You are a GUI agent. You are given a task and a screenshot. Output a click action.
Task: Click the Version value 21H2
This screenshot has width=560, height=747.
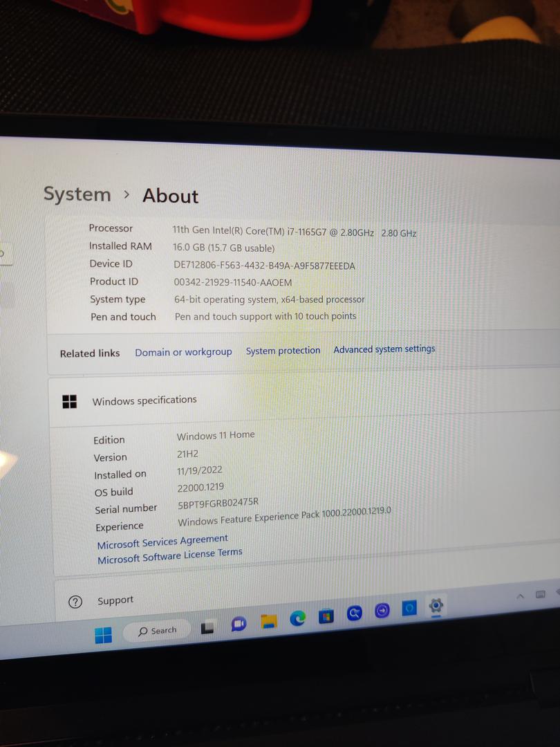pyautogui.click(x=187, y=454)
